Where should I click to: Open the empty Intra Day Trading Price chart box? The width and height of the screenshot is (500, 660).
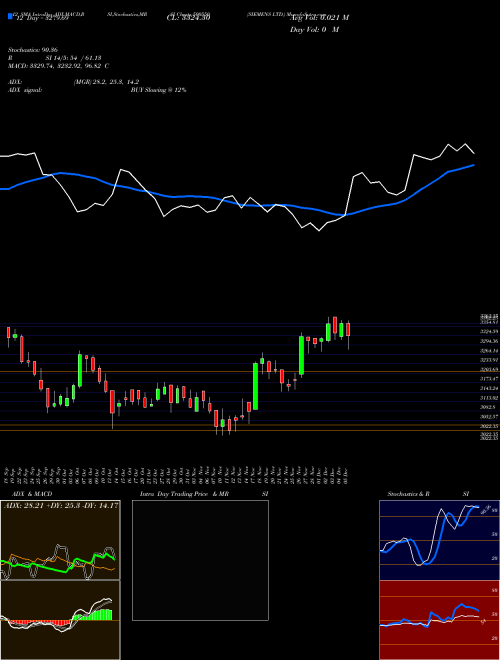(200, 560)
